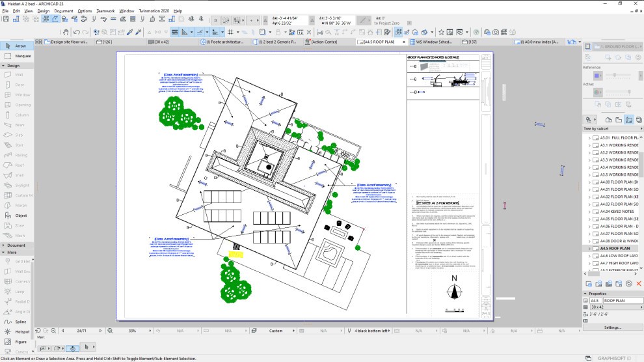Select A4.04 KEYED NOTES layout
Screen dimensions: 644x362
tap(617, 212)
